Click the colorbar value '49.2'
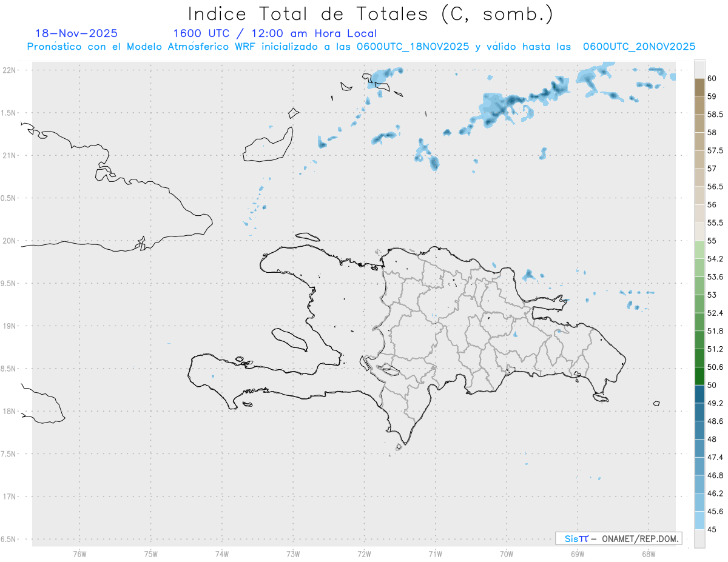The image size is (728, 562). [x=715, y=403]
